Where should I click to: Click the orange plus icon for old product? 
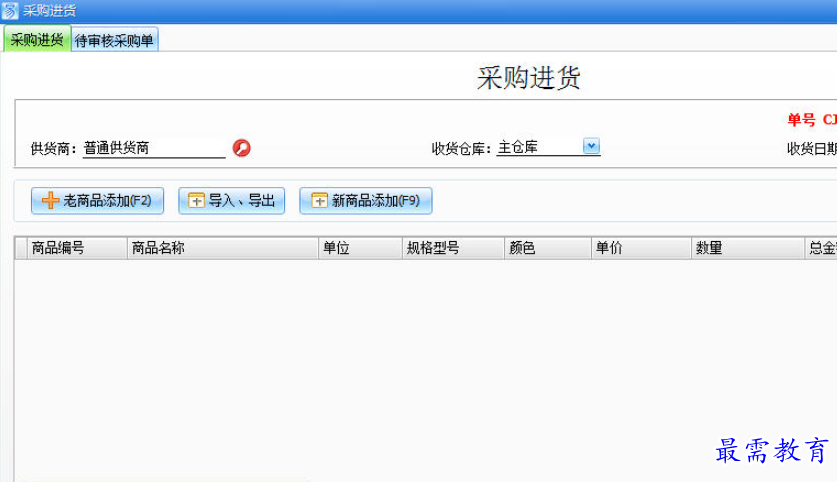pos(50,201)
